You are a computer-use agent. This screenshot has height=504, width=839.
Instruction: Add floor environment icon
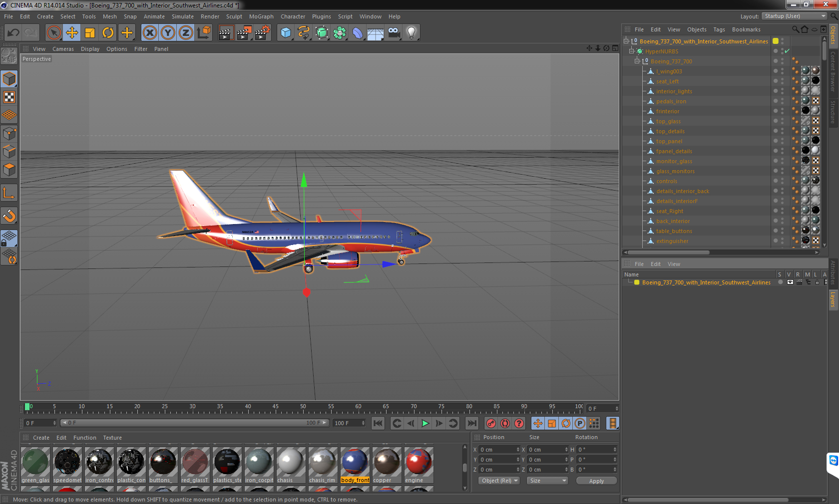pos(376,33)
